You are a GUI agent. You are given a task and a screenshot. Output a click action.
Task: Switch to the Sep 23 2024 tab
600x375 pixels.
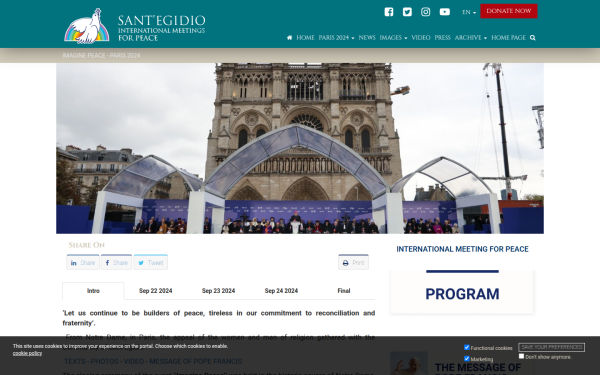tap(218, 291)
